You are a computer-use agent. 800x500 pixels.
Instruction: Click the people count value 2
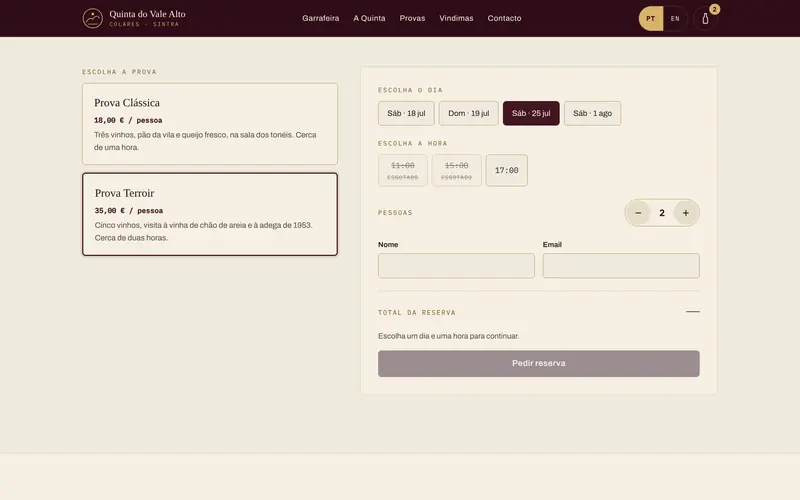(x=662, y=213)
